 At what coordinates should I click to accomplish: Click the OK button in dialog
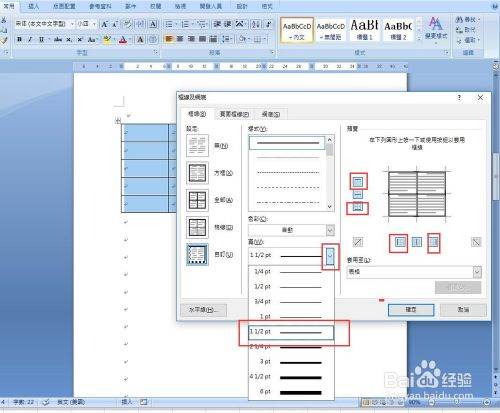pos(411,310)
